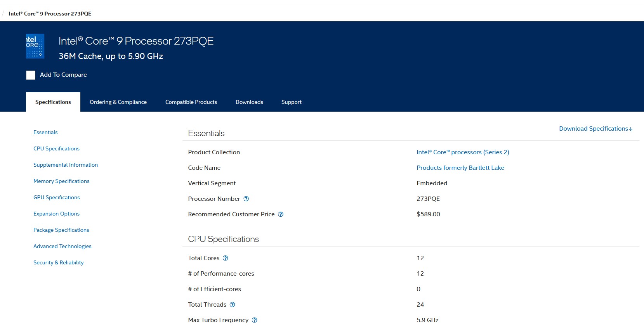
Task: Click the price value $589.00
Action: (x=428, y=214)
